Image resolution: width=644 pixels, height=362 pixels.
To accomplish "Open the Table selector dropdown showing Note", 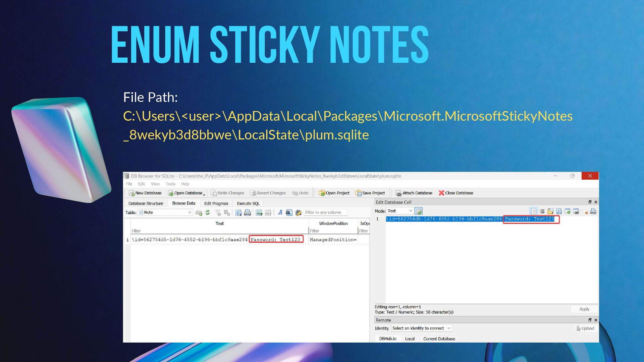I will coord(165,213).
